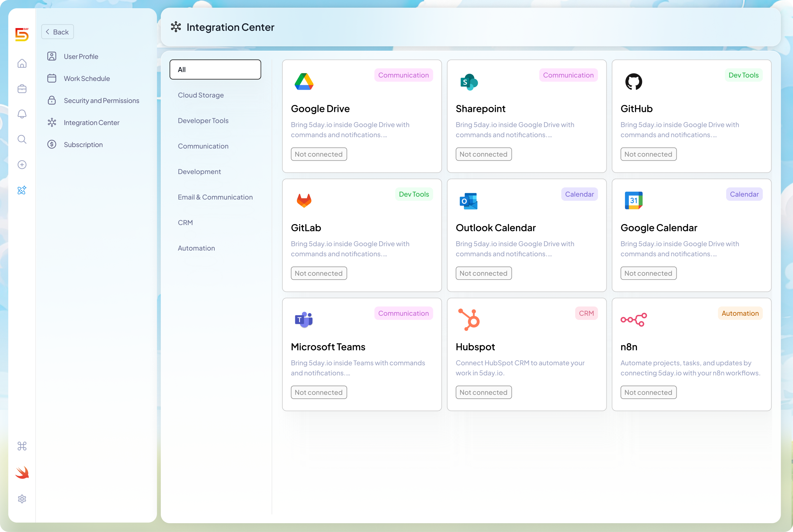
Task: Click the Google Drive logo
Action: point(304,81)
